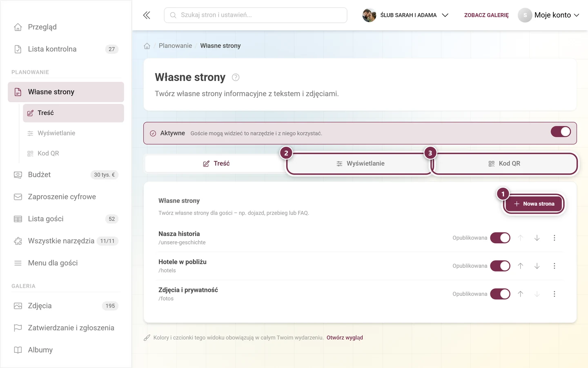This screenshot has height=368, width=588.
Task: Open more options for Nasza historia
Action: tap(555, 238)
